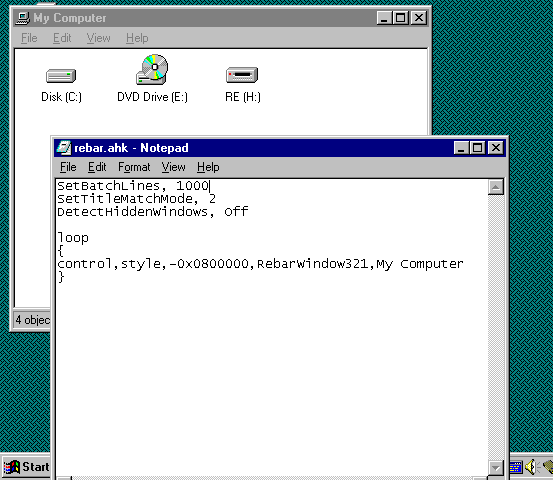Open the Format menu in Notepad

point(134,167)
